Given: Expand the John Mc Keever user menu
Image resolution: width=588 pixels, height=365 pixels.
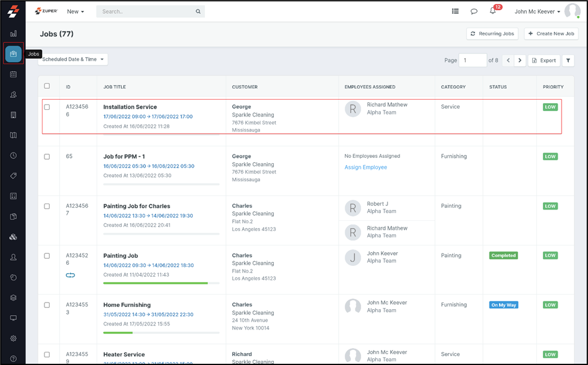Looking at the screenshot, I should 538,11.
